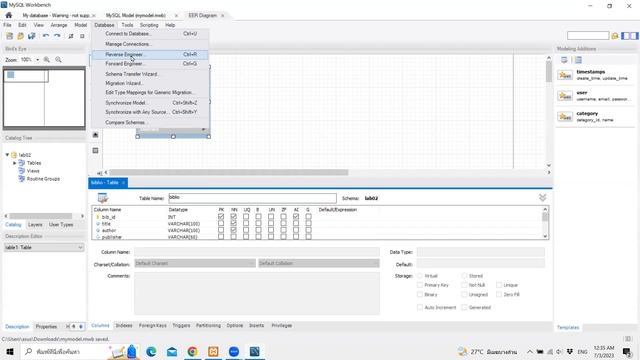Viewport: 640px width, 360px height.
Task: Switch to the Foreign Keys tab
Action: click(x=153, y=326)
